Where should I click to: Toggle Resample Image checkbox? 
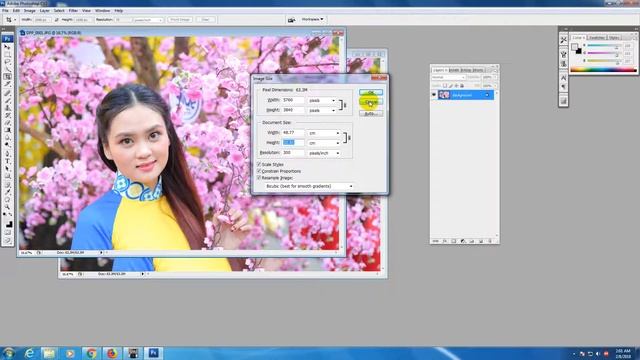(x=259, y=178)
